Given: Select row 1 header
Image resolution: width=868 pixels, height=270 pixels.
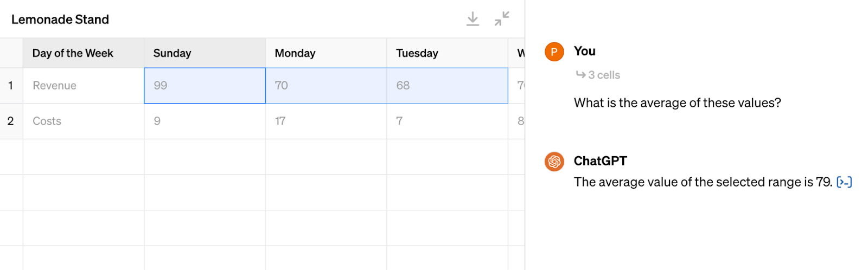Looking at the screenshot, I should pyautogui.click(x=11, y=86).
